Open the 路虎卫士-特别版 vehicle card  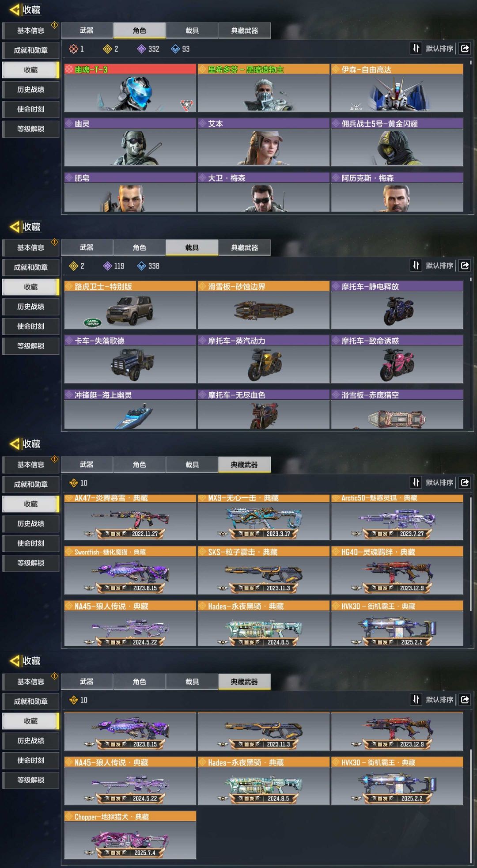click(x=130, y=305)
